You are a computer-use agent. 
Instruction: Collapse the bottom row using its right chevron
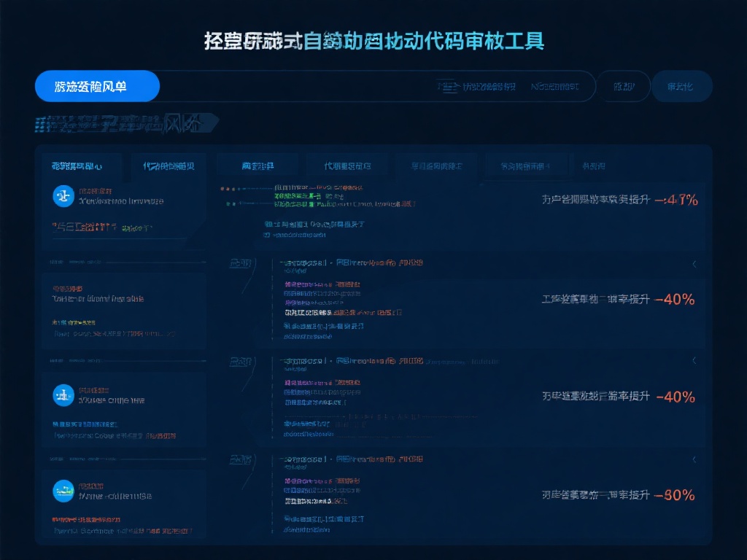coord(694,459)
